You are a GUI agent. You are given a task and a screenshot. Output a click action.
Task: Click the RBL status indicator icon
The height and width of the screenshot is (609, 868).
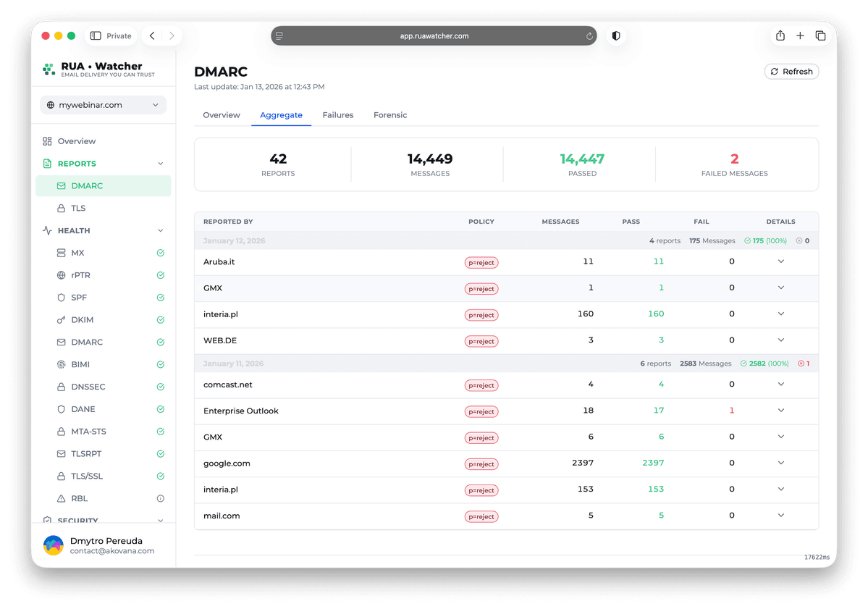coord(160,498)
